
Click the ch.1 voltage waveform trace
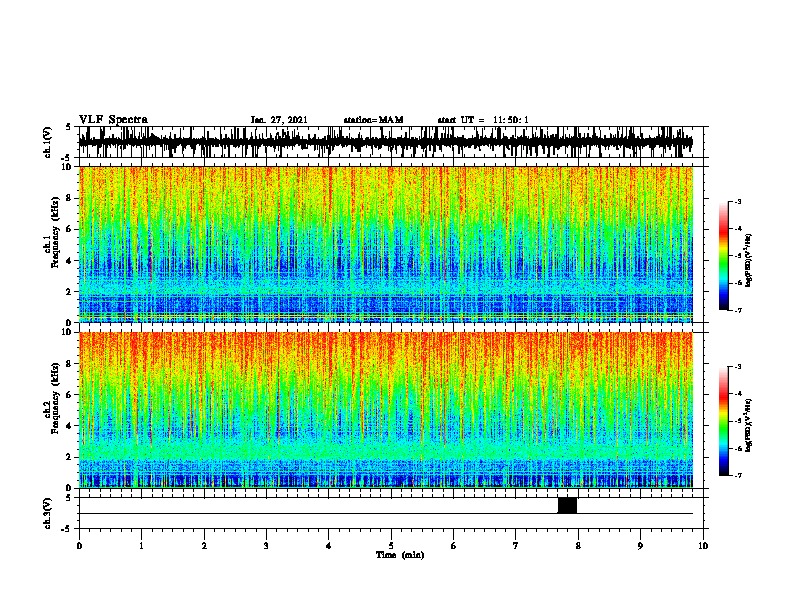386,142
